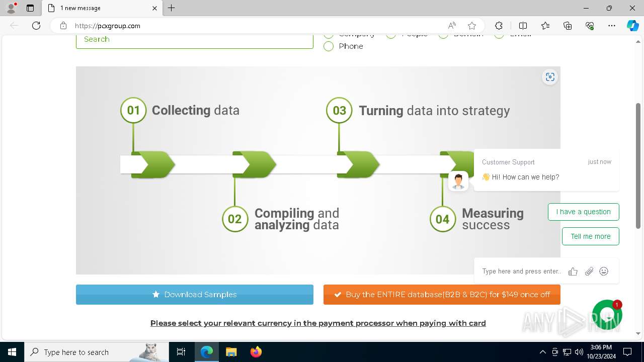The height and width of the screenshot is (362, 644).
Task: Click the page vertical scrollbar thumb
Action: coord(638,166)
